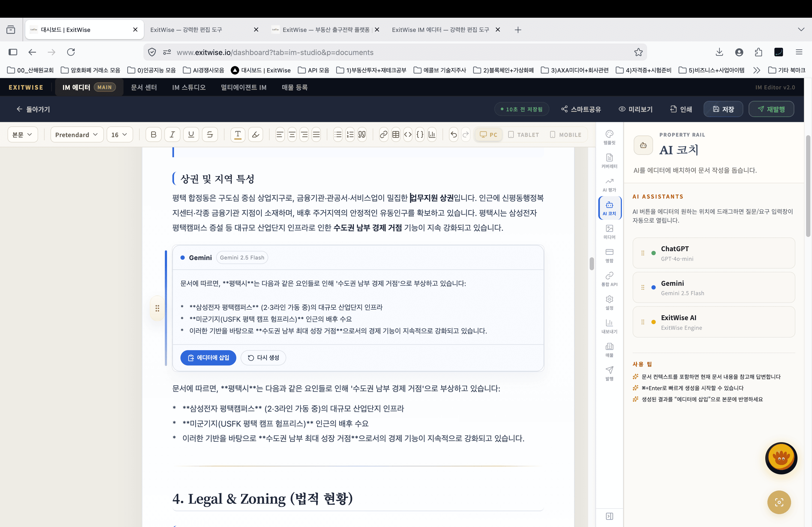Open the font size dropdown showing 16
This screenshot has width=812, height=527.
click(x=119, y=134)
